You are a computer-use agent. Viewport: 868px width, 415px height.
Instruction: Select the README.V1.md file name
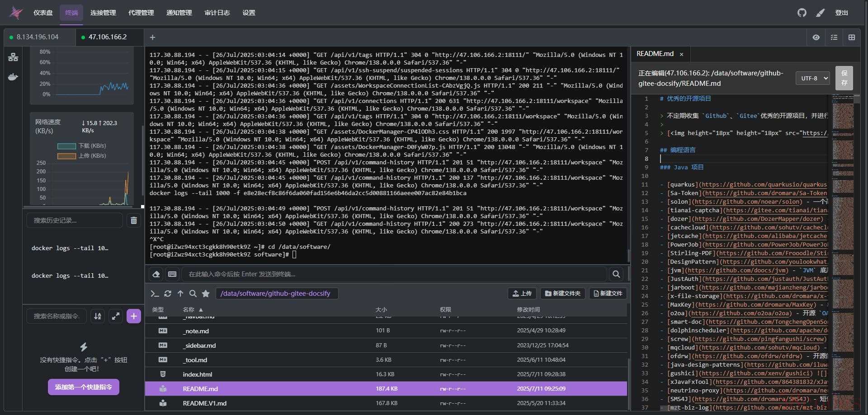[x=205, y=403]
